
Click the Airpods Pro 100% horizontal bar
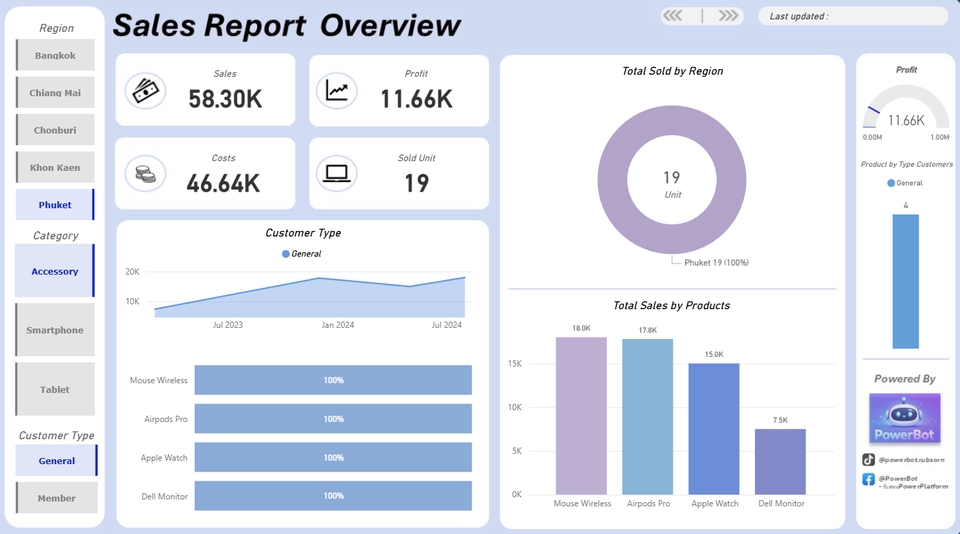(x=333, y=419)
